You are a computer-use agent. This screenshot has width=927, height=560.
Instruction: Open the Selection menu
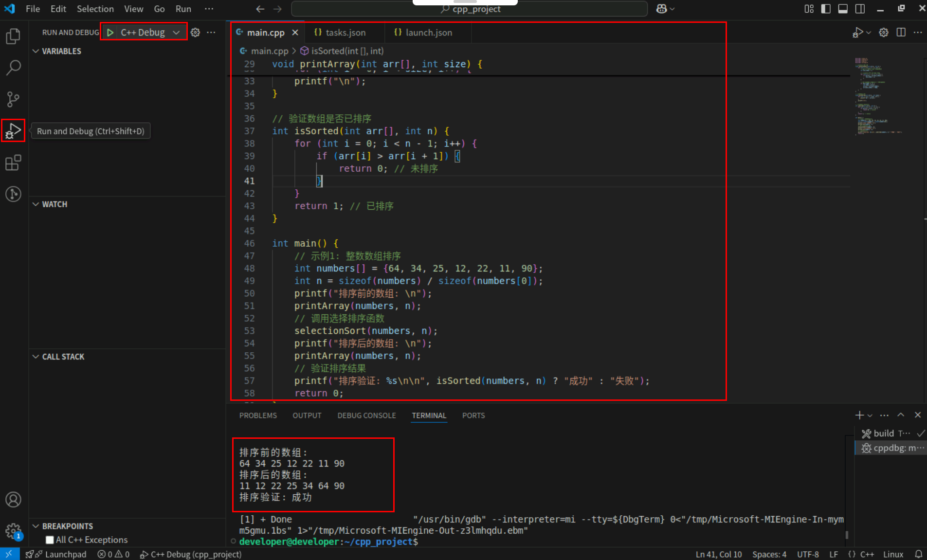point(95,9)
